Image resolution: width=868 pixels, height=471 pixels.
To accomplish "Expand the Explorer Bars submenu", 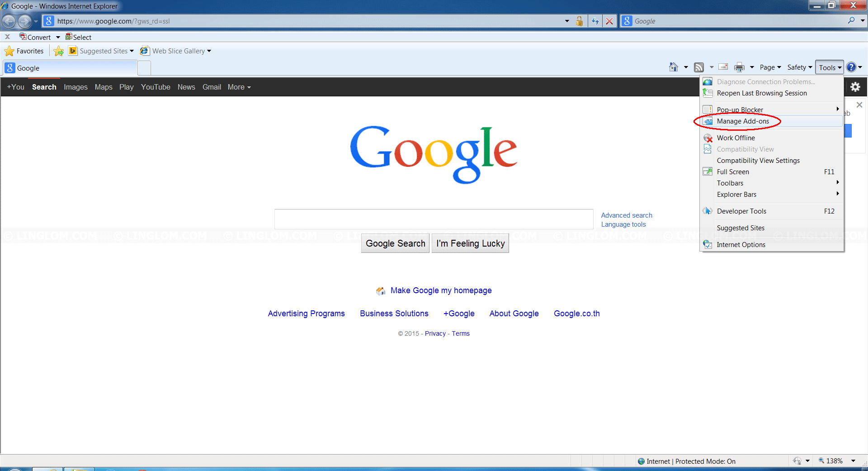I will 772,195.
